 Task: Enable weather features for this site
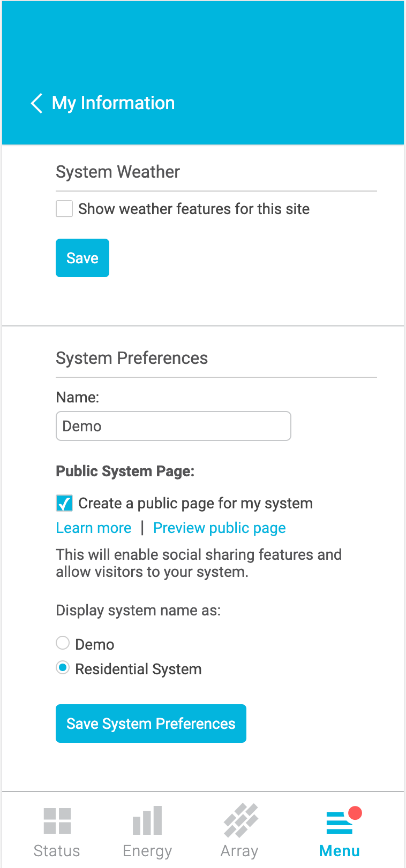tap(64, 209)
